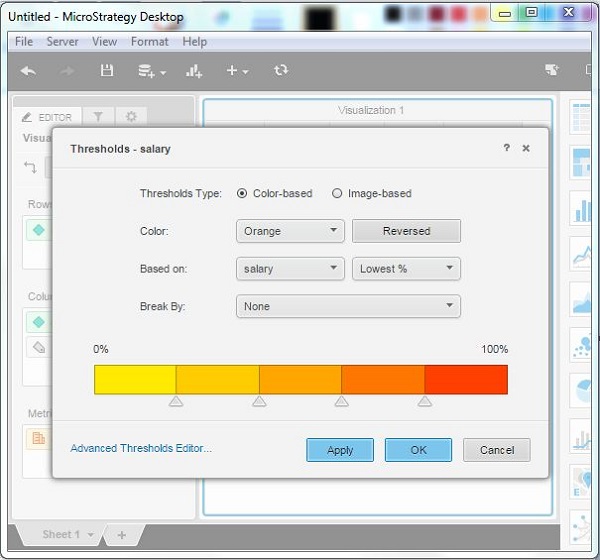Open the Lowest % dropdown
600x560 pixels.
[x=406, y=269]
